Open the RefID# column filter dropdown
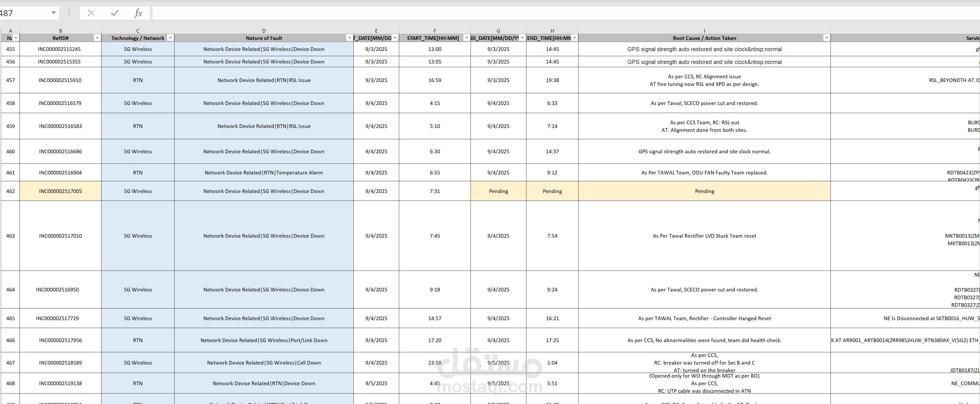 pos(97,38)
